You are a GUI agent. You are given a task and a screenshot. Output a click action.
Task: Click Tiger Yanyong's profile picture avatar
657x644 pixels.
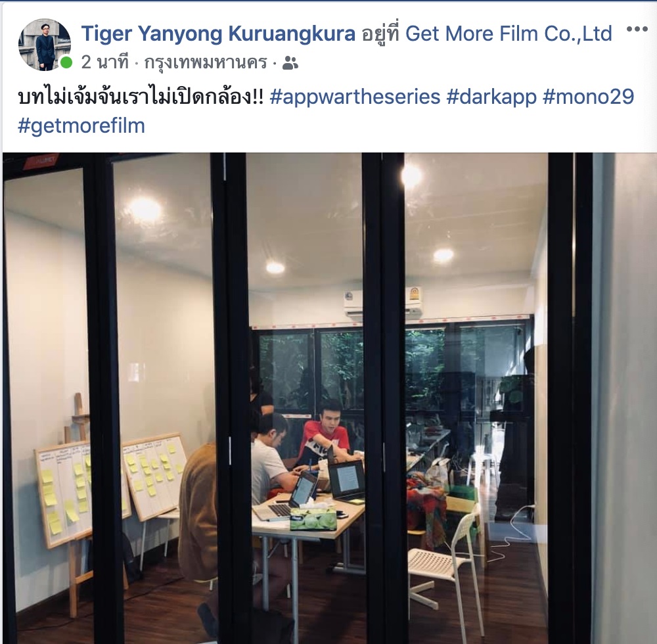point(45,45)
